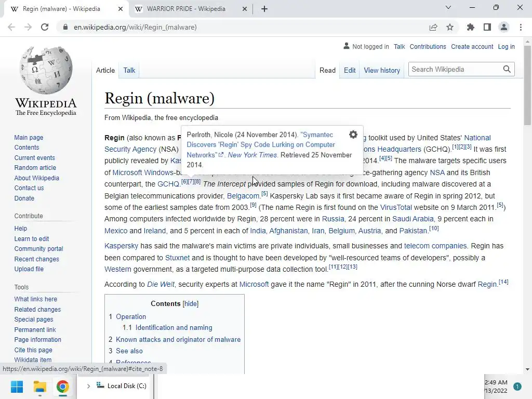The width and height of the screenshot is (532, 399).
Task: Click the scrollbar down arrow
Action: (x=527, y=369)
